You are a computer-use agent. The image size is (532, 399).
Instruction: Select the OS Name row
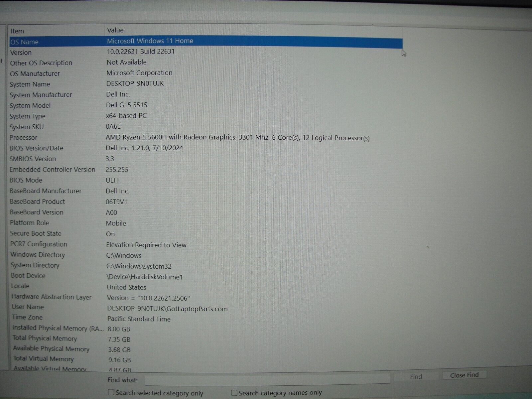pos(206,42)
